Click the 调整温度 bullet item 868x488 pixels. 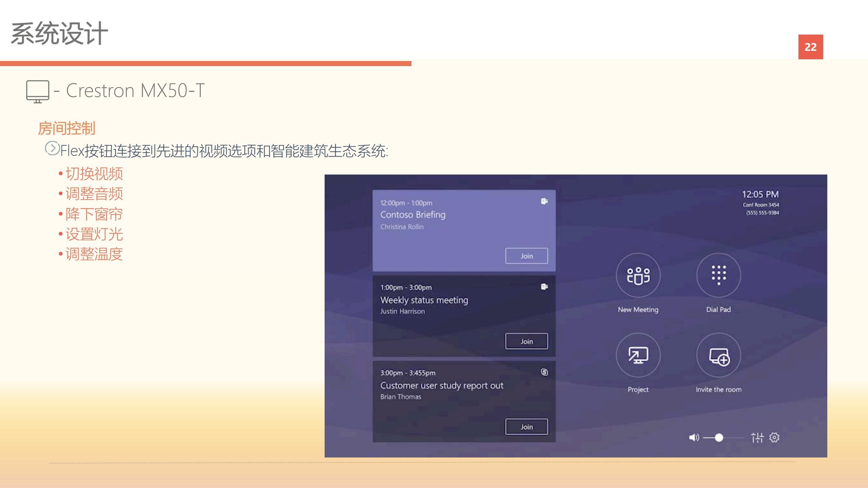(x=94, y=254)
